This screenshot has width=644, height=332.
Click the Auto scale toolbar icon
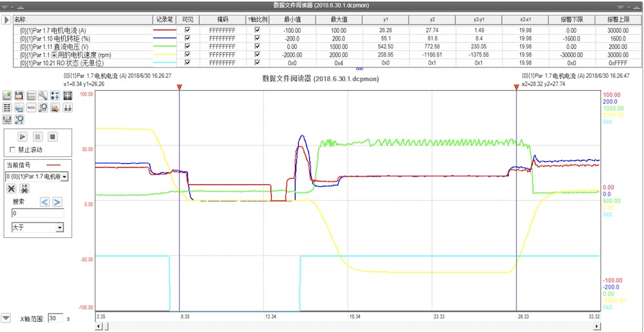(x=31, y=108)
